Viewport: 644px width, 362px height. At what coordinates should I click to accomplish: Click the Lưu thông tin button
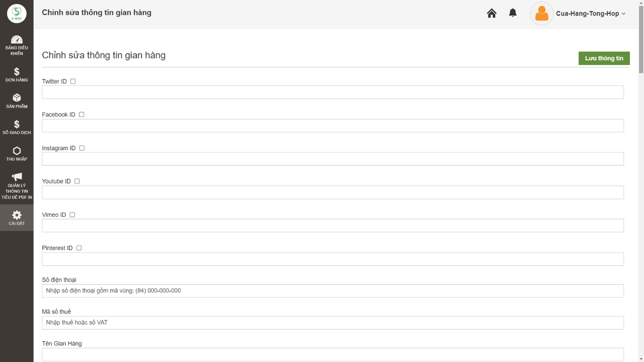click(604, 58)
